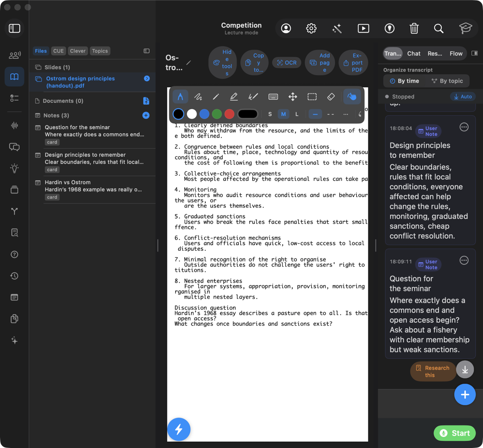Open the help question mark icon
483x448 pixels.
coord(14,254)
